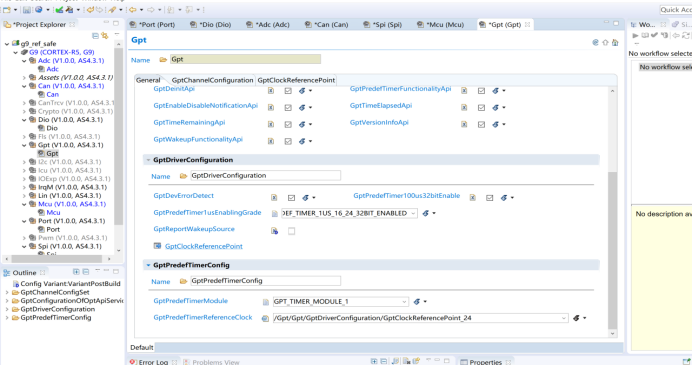Click the expand-all icon in Outline panel

point(76,272)
